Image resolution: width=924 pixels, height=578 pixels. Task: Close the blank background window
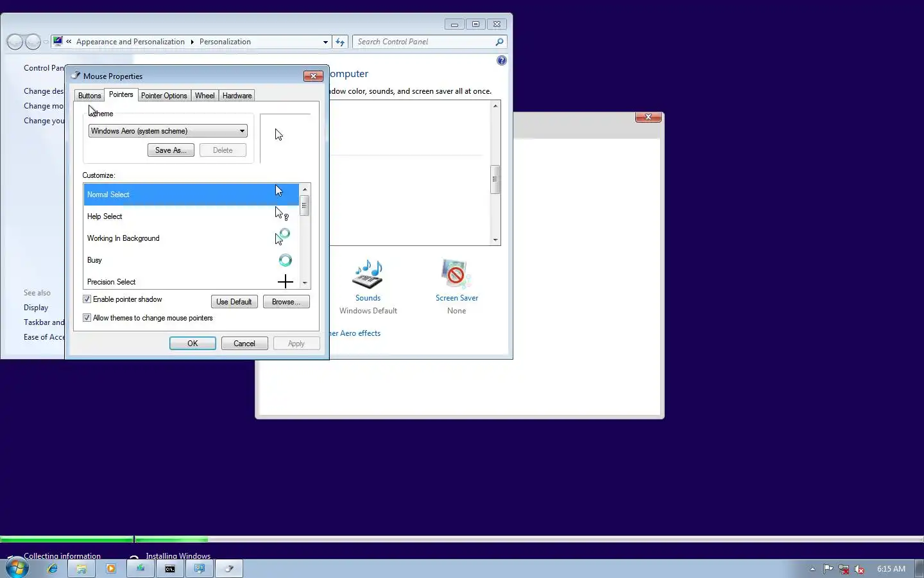coord(648,117)
